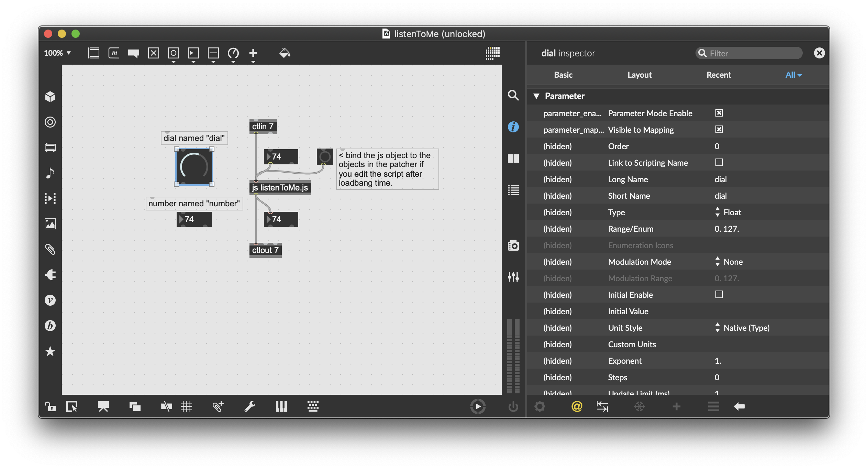Open the Vizzie modules icon
868x469 pixels.
50,300
